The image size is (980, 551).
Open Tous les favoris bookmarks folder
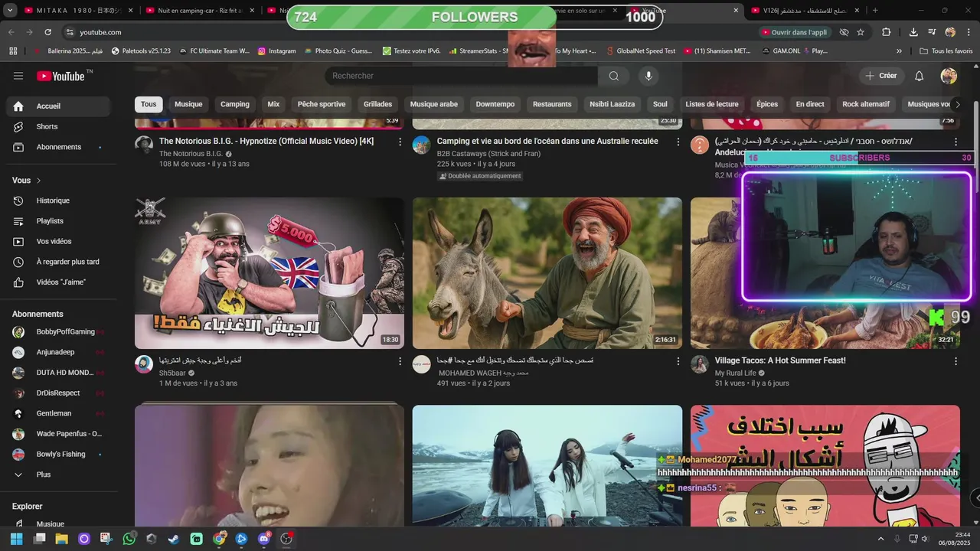coord(946,51)
